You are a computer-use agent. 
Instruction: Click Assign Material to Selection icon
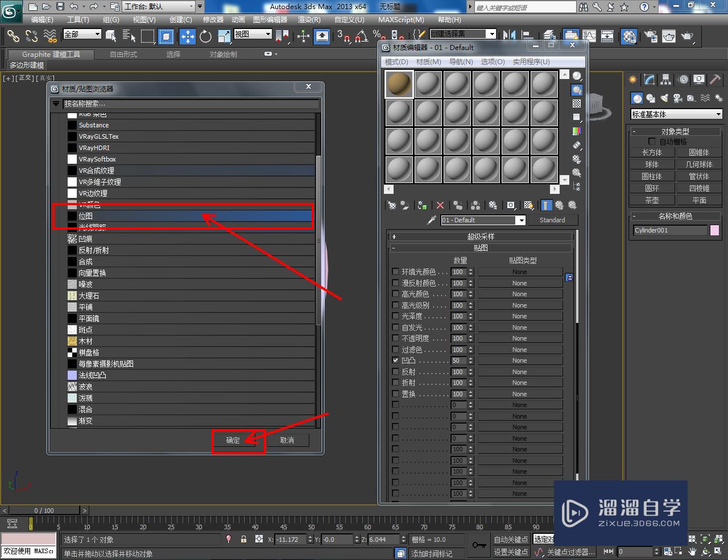tap(422, 205)
